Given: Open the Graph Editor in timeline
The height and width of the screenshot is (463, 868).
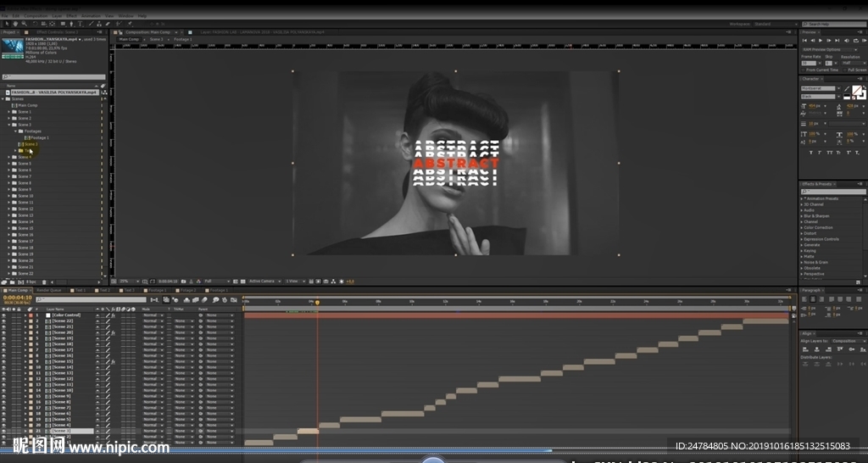Looking at the screenshot, I should pyautogui.click(x=233, y=299).
